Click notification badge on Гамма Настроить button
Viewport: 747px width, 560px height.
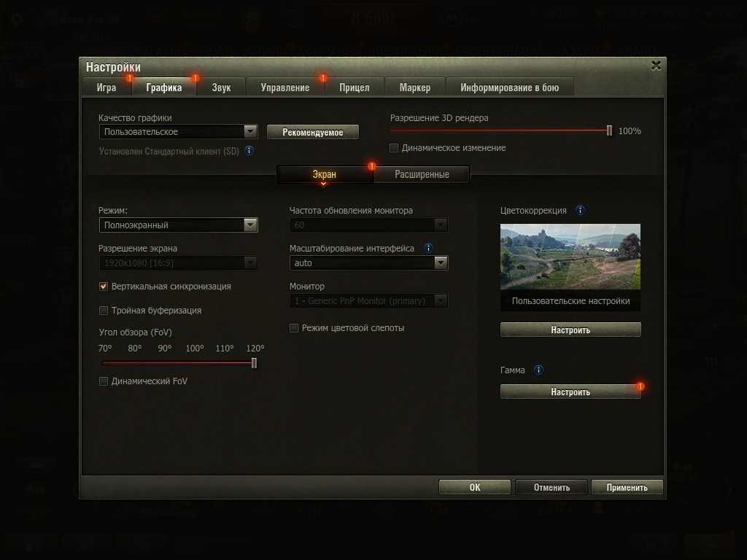click(640, 386)
